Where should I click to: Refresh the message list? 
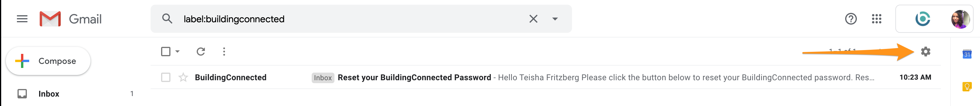coord(201,52)
